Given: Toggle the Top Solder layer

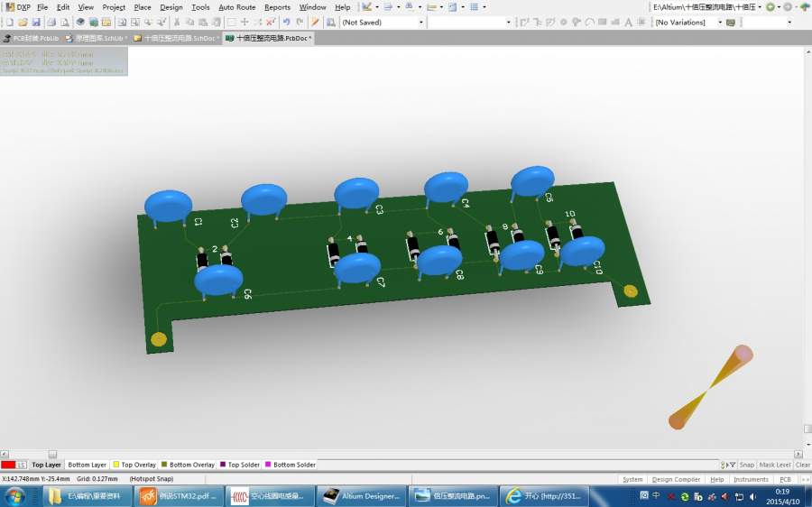Looking at the screenshot, I should point(238,465).
